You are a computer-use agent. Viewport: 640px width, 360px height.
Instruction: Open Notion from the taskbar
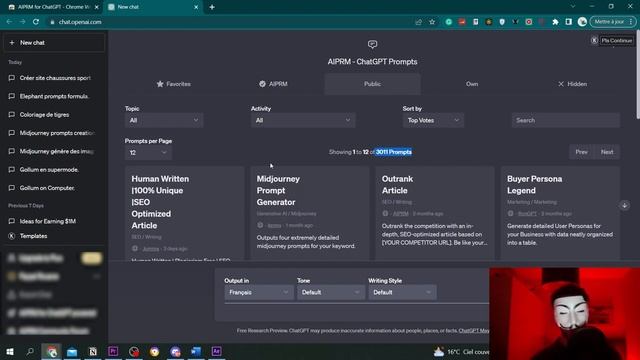coord(93,351)
